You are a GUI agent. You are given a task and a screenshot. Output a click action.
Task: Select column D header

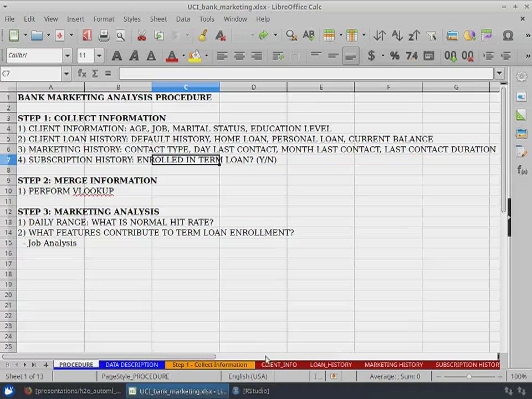coord(253,87)
